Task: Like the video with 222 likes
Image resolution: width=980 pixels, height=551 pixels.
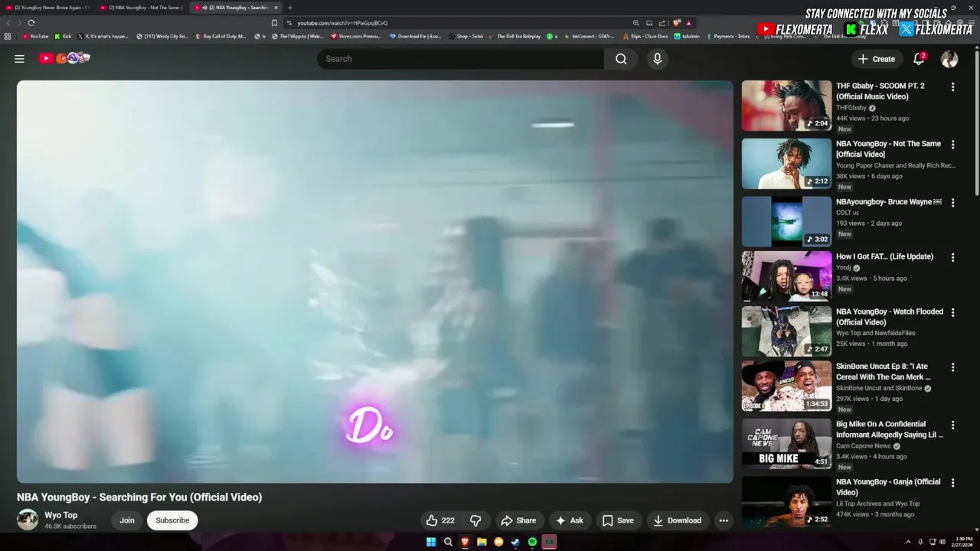Action: [x=440, y=520]
